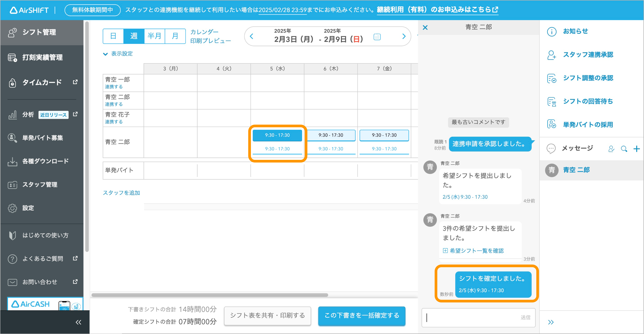Click the 近日リリース badge
Image resolution: width=644 pixels, height=334 pixels.
(x=53, y=115)
